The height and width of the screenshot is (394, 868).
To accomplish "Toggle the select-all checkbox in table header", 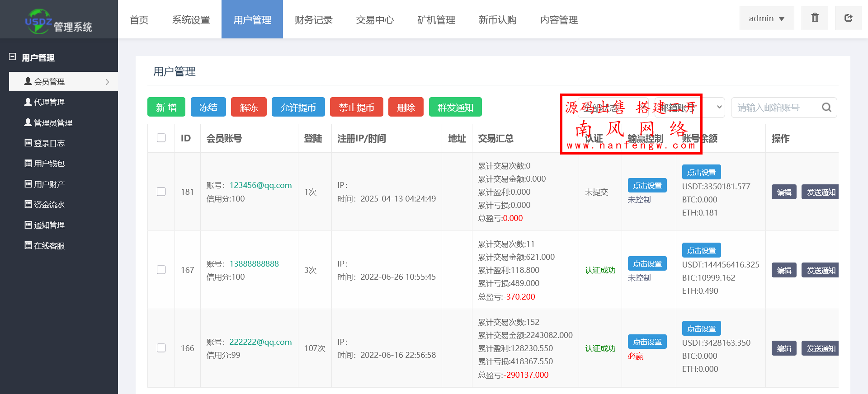I will pyautogui.click(x=161, y=138).
